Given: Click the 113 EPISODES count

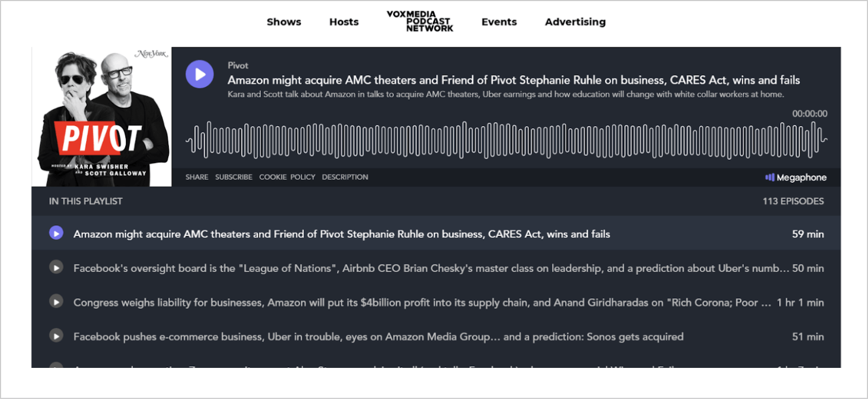Looking at the screenshot, I should [794, 201].
